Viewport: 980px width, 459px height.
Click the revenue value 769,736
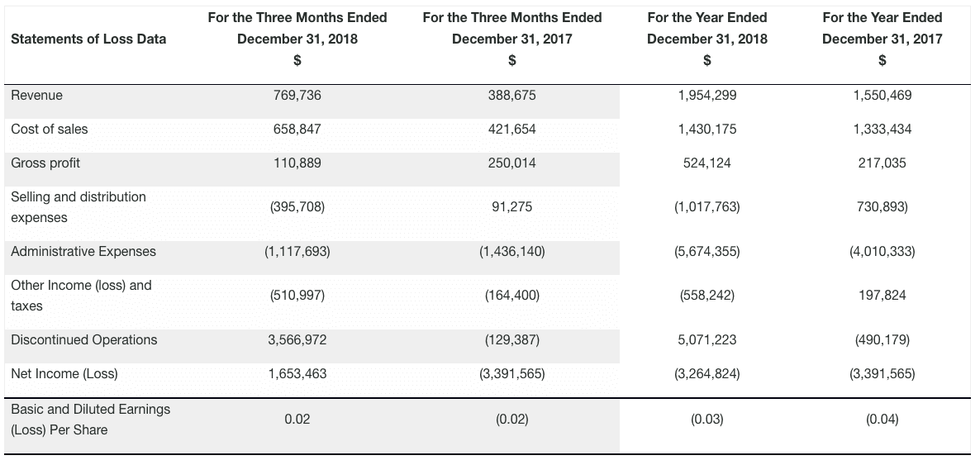click(297, 96)
